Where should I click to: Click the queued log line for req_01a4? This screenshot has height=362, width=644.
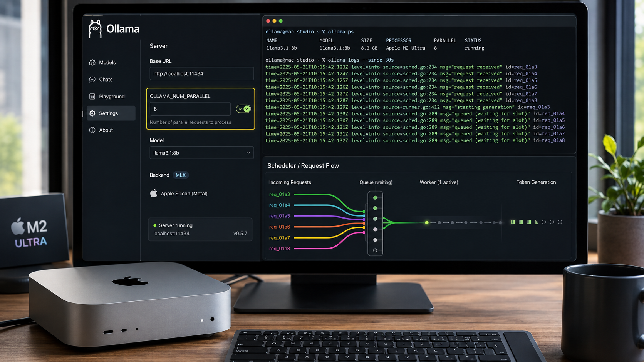[x=415, y=114]
